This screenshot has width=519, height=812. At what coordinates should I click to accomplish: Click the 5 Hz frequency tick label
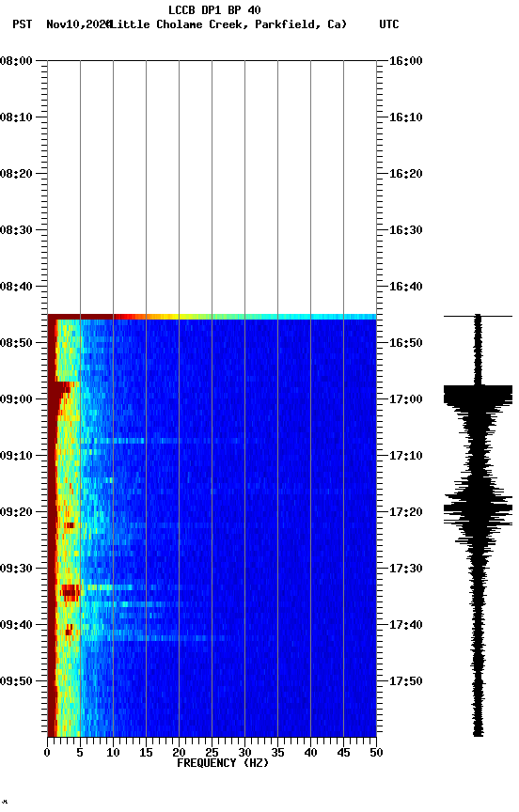pos(80,753)
